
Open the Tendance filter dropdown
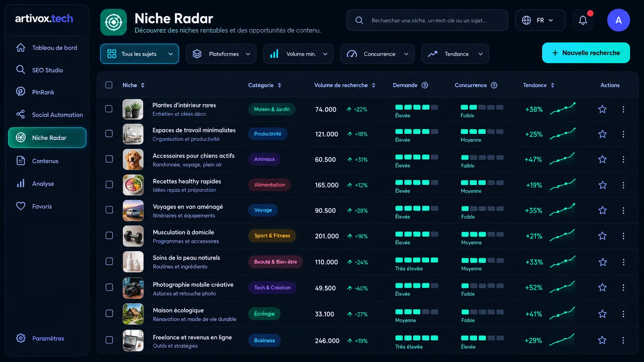pyautogui.click(x=455, y=54)
